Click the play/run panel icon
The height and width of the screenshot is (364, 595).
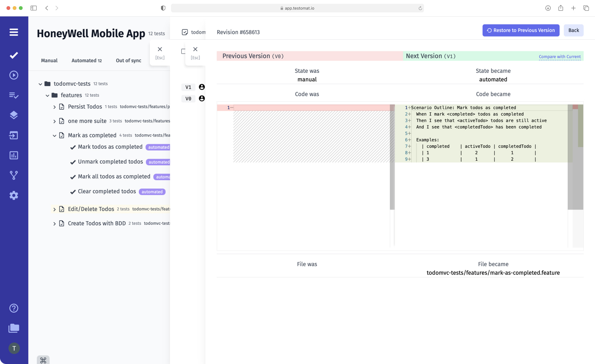pos(14,75)
